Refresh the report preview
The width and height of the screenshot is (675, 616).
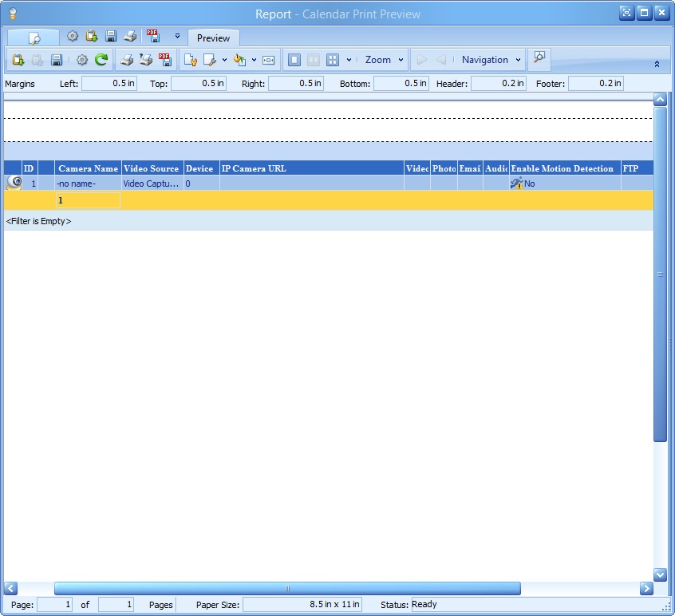coord(100,59)
